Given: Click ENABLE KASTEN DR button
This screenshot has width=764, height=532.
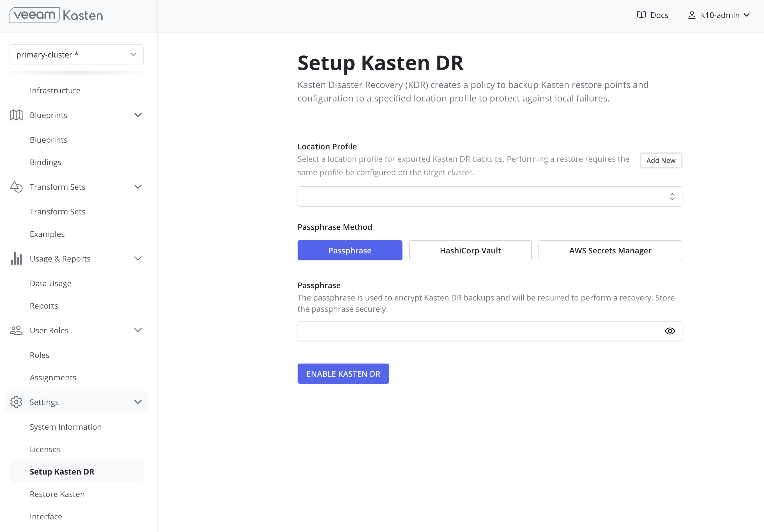Looking at the screenshot, I should point(343,374).
